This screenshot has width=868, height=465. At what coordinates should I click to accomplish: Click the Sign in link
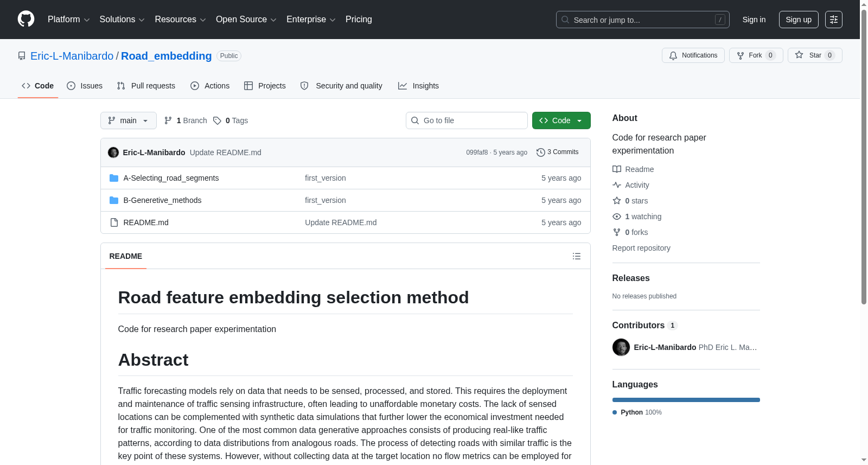pyautogui.click(x=754, y=20)
